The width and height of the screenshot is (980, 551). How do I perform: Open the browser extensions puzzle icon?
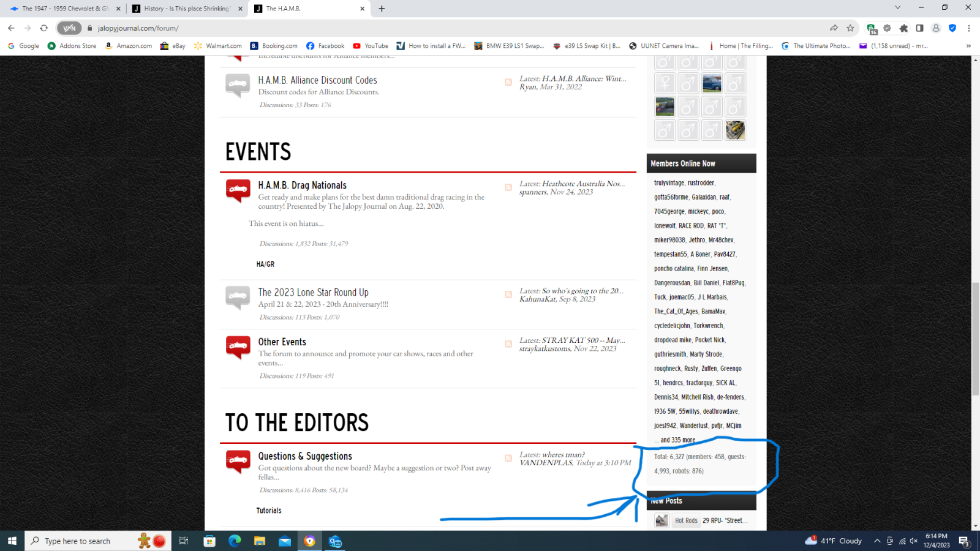click(x=903, y=28)
